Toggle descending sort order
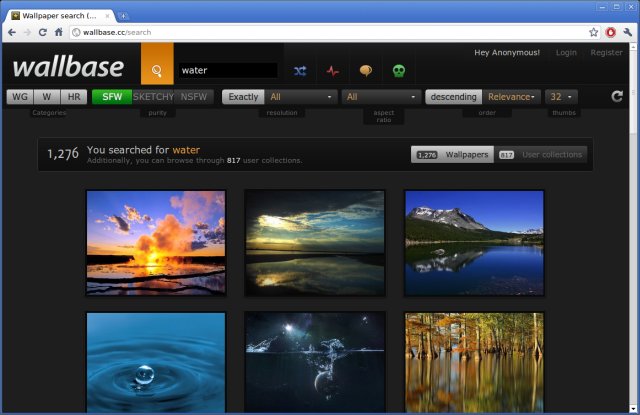Viewport: 640px width, 415px height. pyautogui.click(x=453, y=97)
